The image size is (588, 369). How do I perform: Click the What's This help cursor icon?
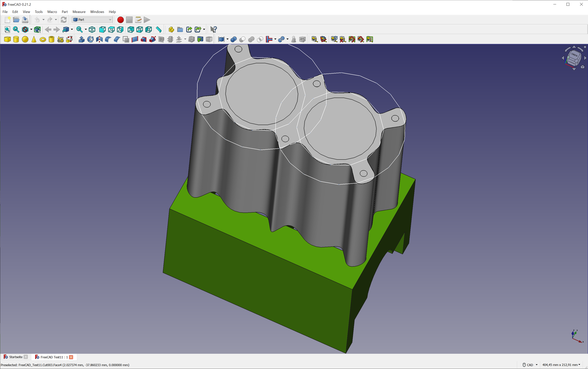click(x=213, y=30)
